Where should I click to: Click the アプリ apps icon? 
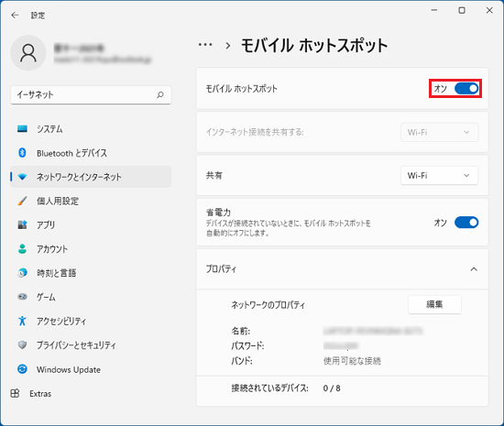coord(22,224)
